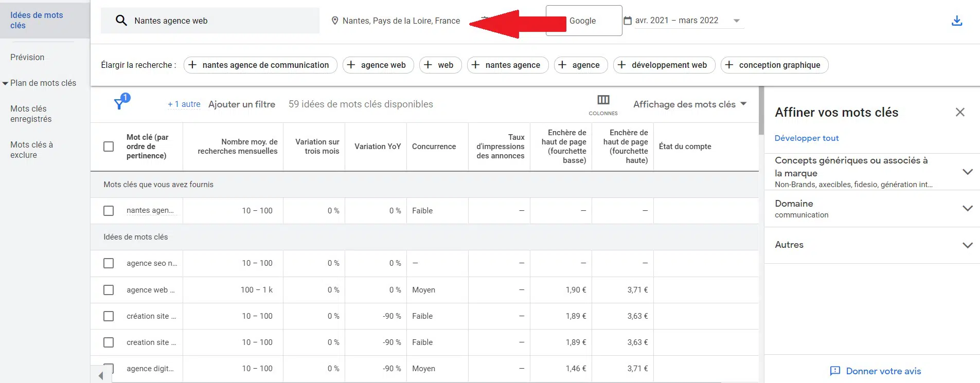Open the Colonnes column settings icon
980x383 pixels.
click(603, 100)
